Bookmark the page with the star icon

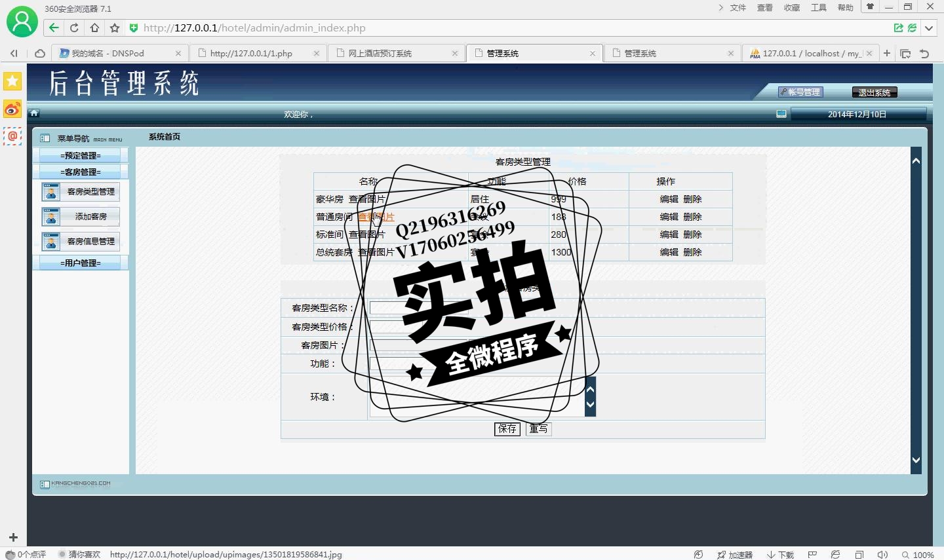coord(115,28)
